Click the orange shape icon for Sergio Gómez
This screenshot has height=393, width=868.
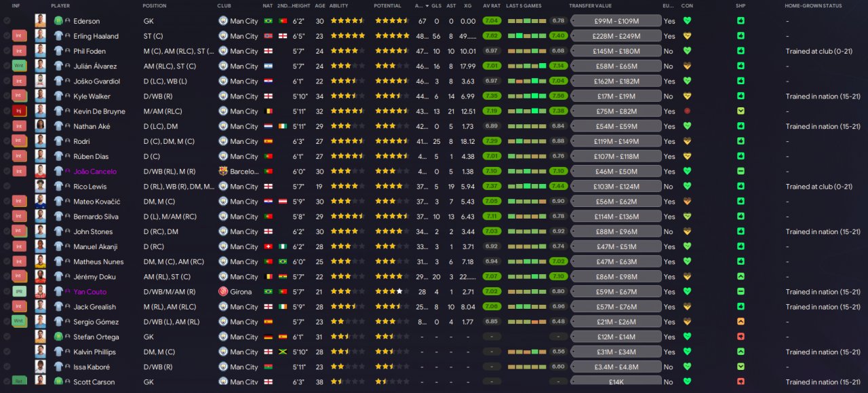[741, 322]
